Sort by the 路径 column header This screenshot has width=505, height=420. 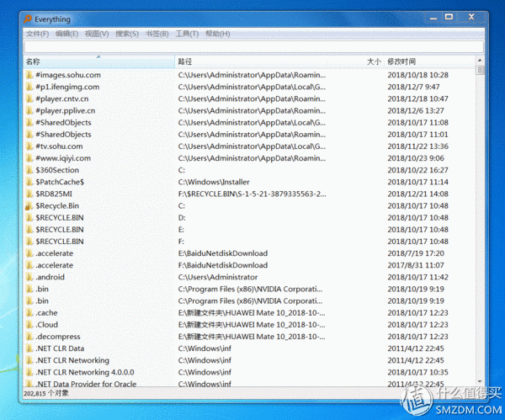[251, 61]
